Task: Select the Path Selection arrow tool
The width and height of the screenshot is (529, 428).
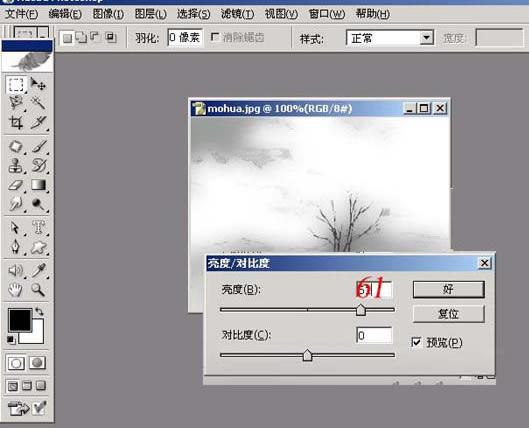Action: pos(16,228)
